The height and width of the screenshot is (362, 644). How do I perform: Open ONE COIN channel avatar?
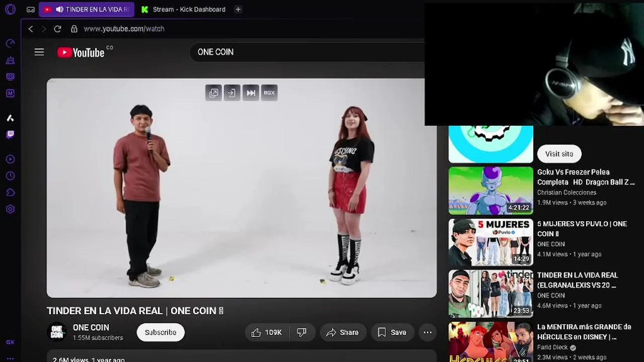[57, 332]
